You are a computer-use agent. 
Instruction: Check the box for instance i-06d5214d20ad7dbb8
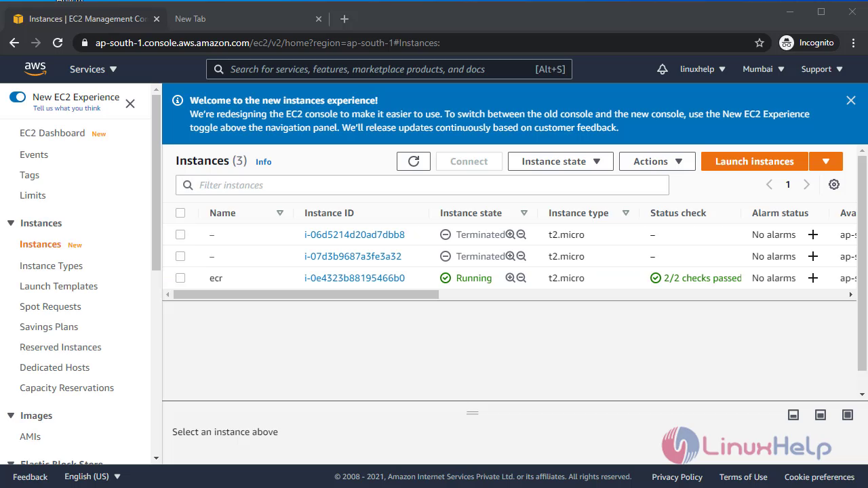tap(180, 235)
